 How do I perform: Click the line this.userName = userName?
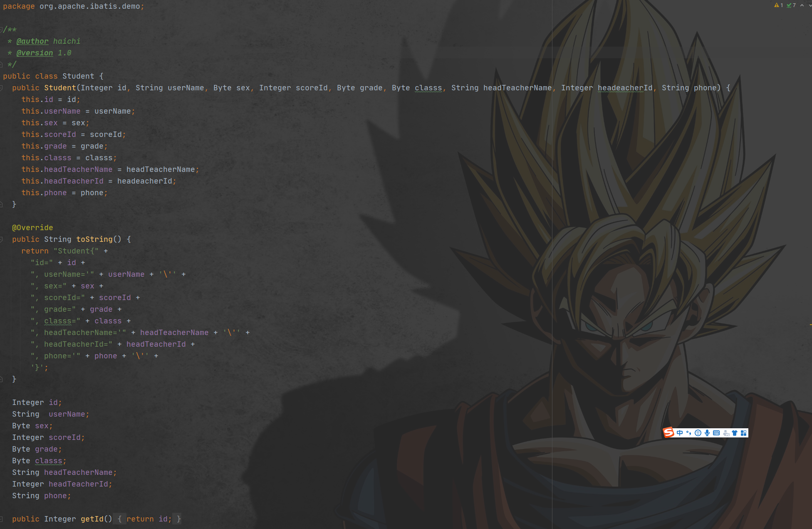(x=78, y=111)
